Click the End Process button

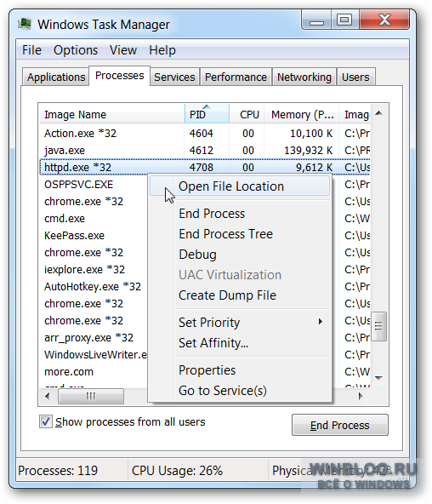click(340, 425)
